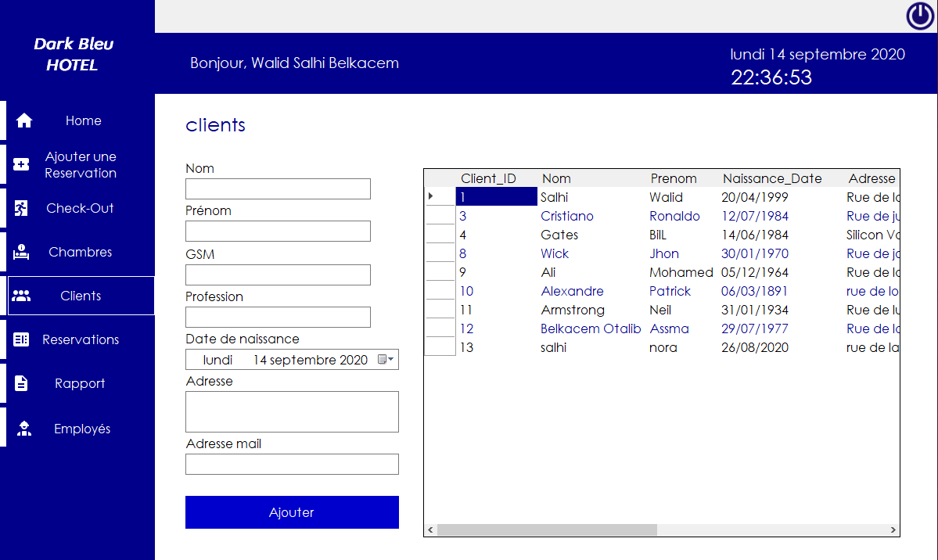Select cell 'Gates' in table

559,235
